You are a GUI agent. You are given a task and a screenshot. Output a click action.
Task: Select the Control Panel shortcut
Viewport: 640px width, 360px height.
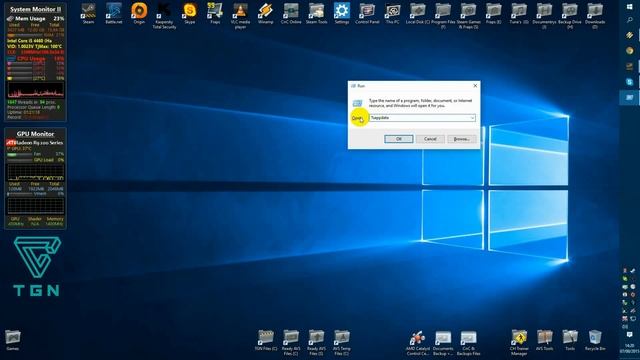(x=367, y=13)
